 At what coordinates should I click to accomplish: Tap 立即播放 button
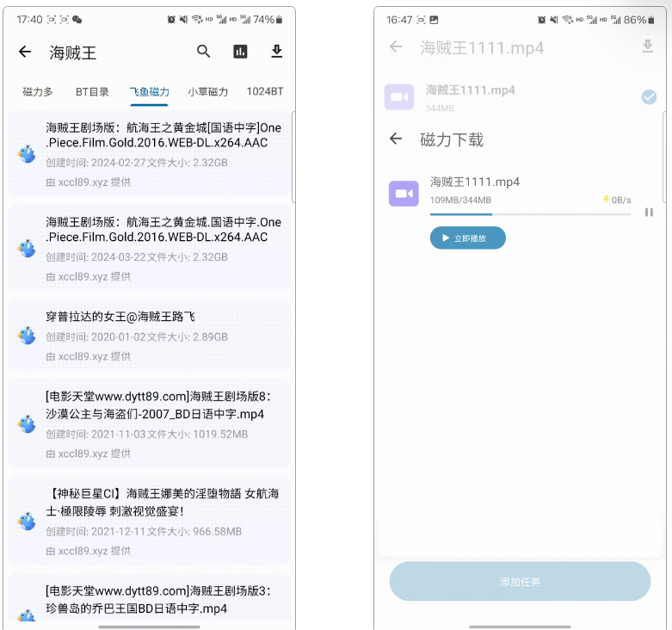[x=467, y=238]
